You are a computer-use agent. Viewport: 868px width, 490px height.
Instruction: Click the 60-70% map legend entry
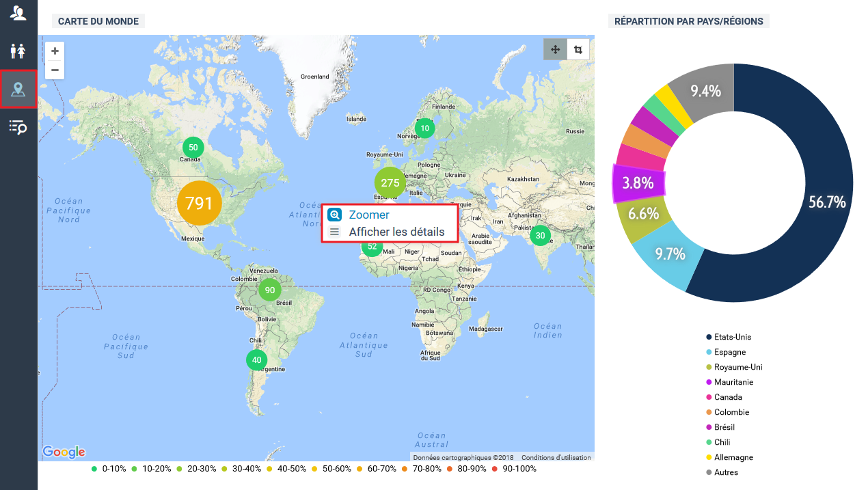(x=376, y=469)
